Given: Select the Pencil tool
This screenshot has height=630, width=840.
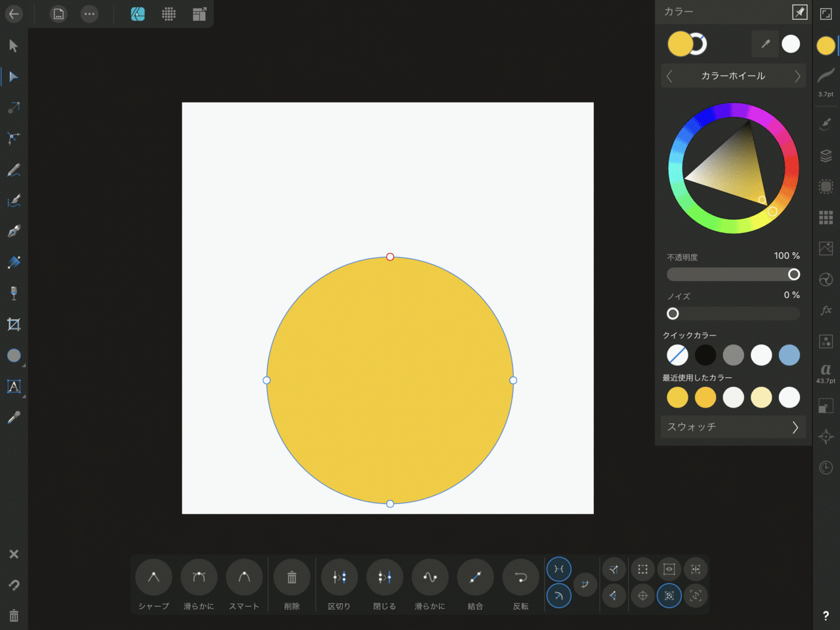Looking at the screenshot, I should (x=13, y=170).
